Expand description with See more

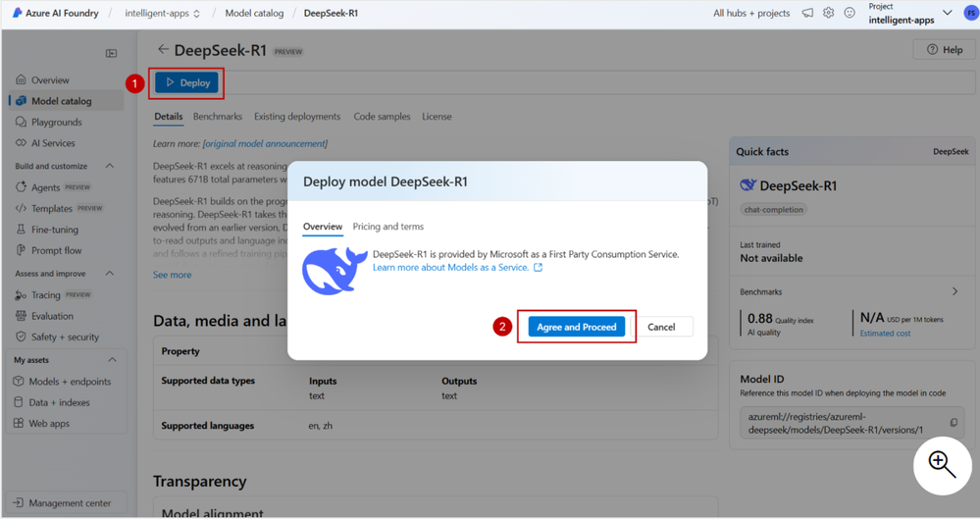172,275
